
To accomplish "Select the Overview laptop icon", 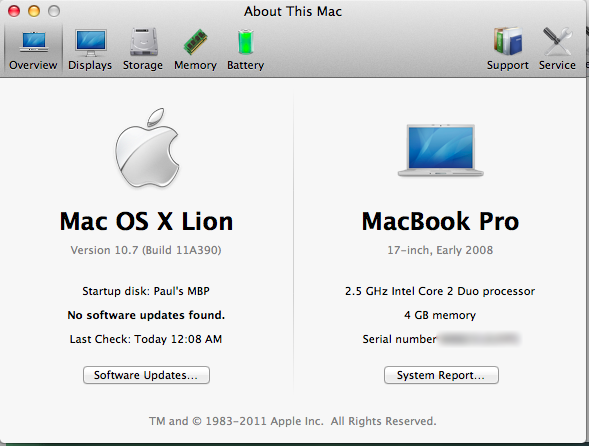I will tap(34, 42).
